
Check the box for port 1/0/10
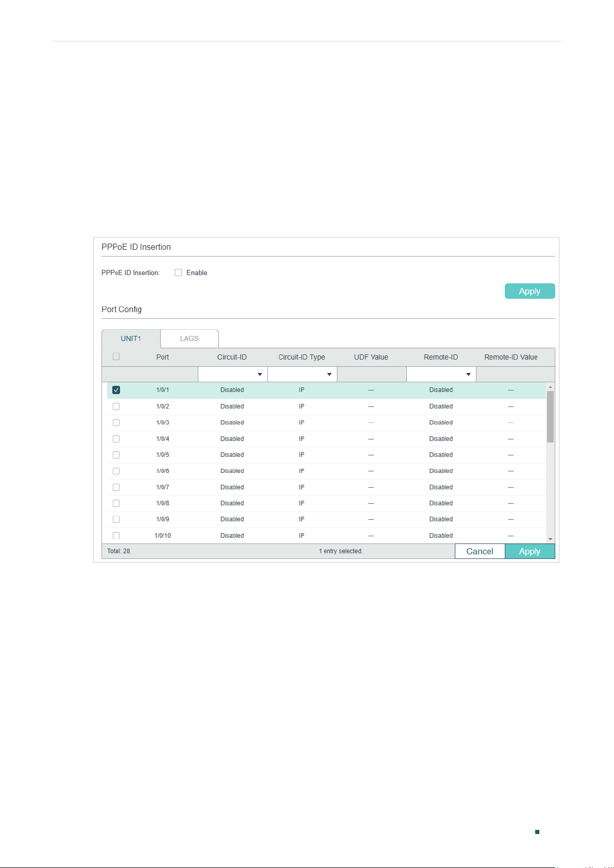click(x=116, y=536)
